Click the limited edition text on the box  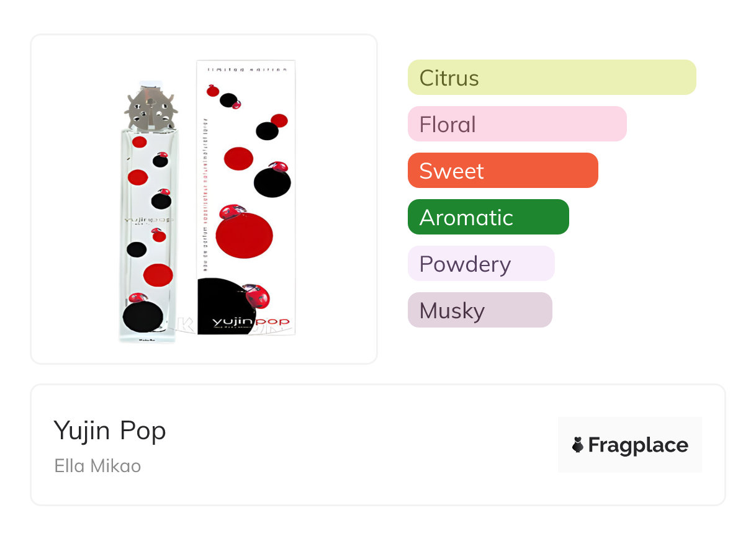(x=246, y=69)
